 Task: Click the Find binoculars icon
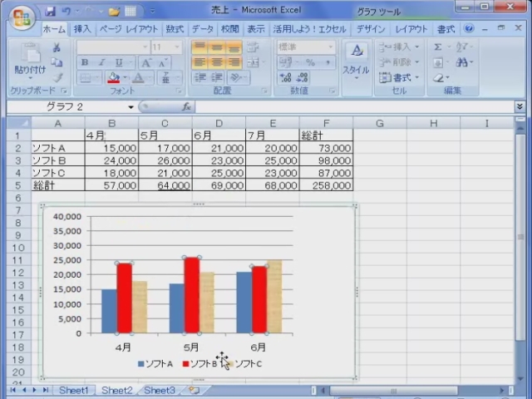click(x=462, y=62)
